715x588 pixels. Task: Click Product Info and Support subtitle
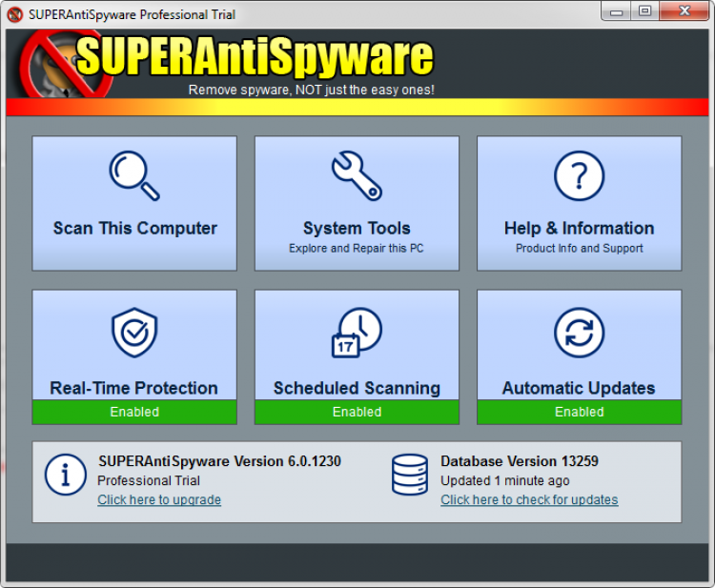[579, 249]
